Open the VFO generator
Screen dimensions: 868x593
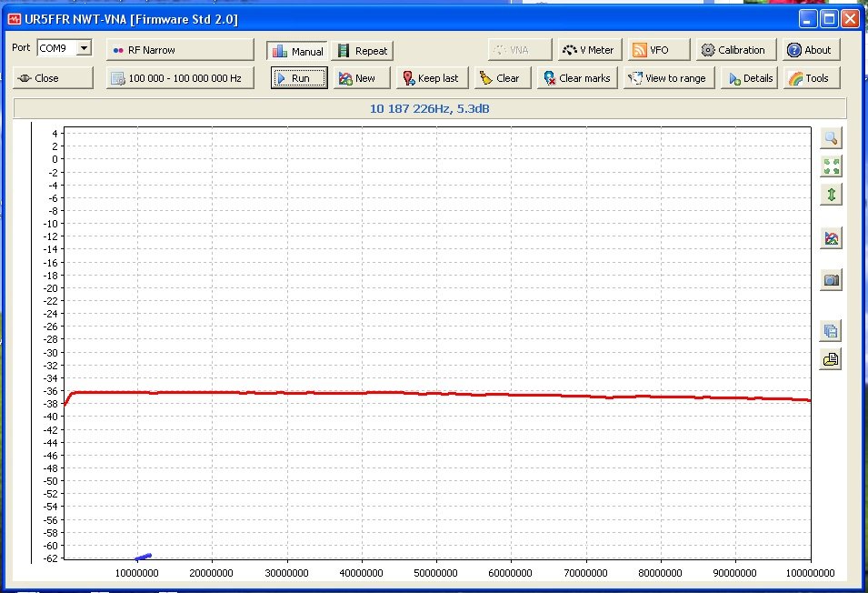click(x=659, y=50)
